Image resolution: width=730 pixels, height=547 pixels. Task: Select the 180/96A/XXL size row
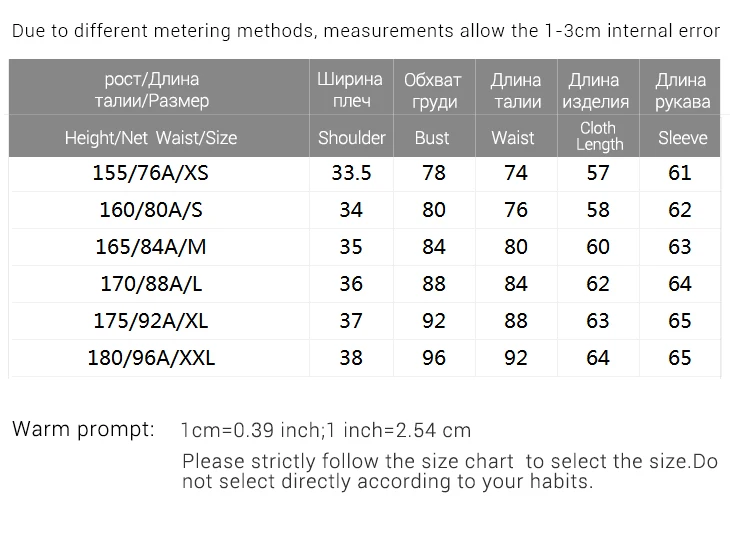click(365, 358)
